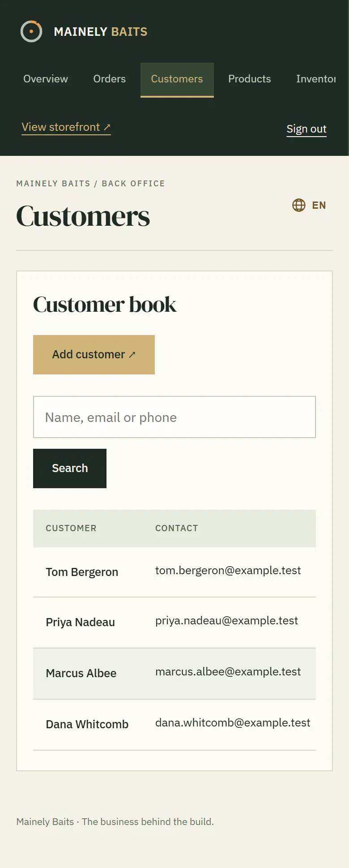Select the Customers tab

(177, 80)
